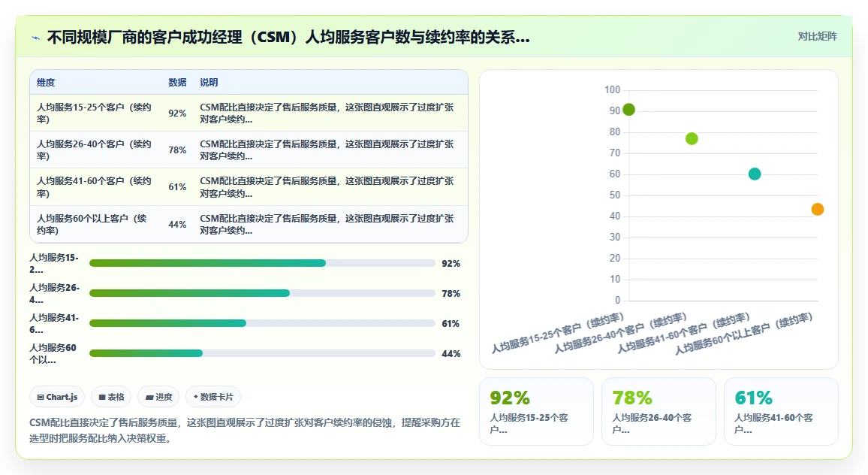Open the 92% data card

(536, 411)
